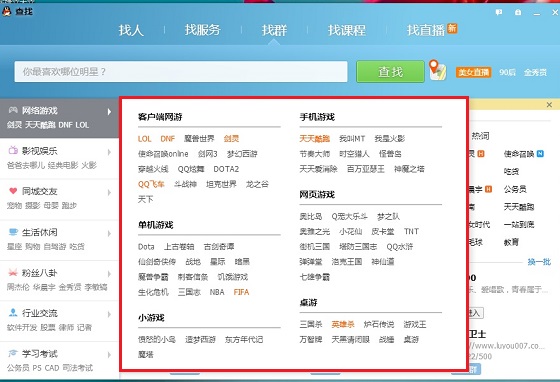Click 一站到底 in the hot words list
This screenshot has width=560, height=382.
click(519, 225)
